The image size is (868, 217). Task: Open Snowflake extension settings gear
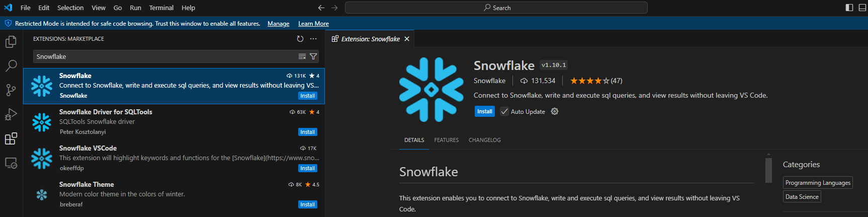coord(555,111)
